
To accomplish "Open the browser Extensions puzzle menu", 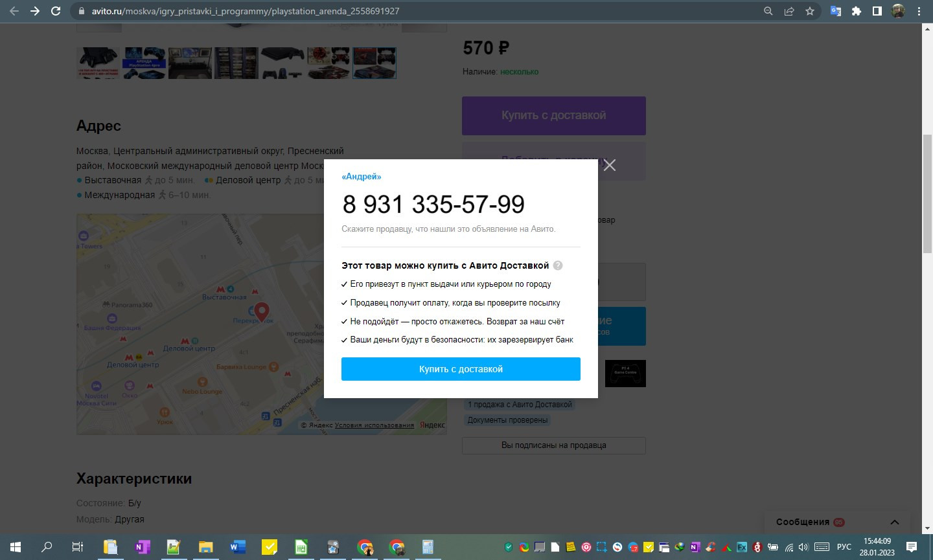I will pos(857,11).
